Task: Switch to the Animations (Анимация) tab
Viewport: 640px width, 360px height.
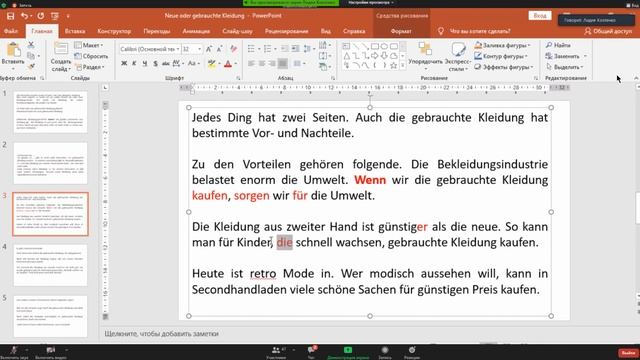Action: pos(196,31)
